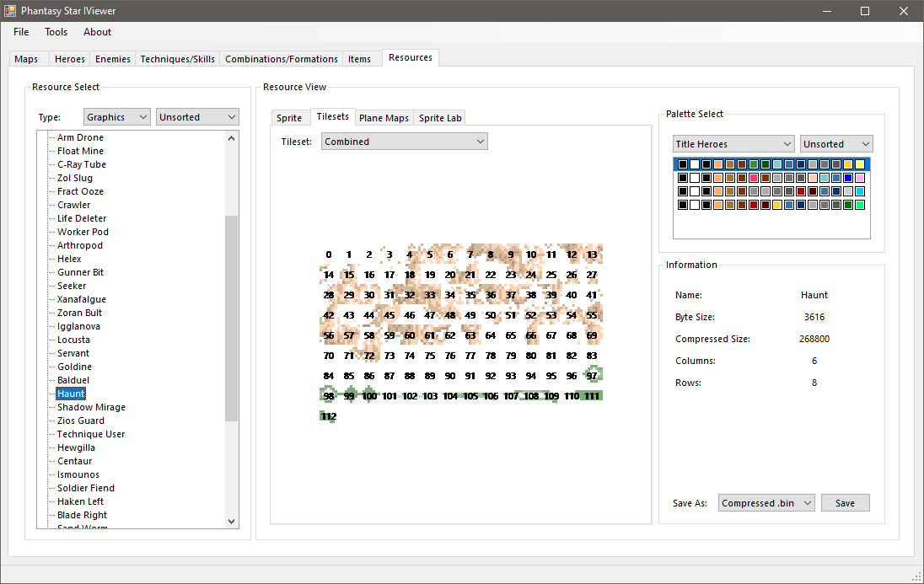924x584 pixels.
Task: Pick yellow swatch ending first palette row
Action: point(860,164)
